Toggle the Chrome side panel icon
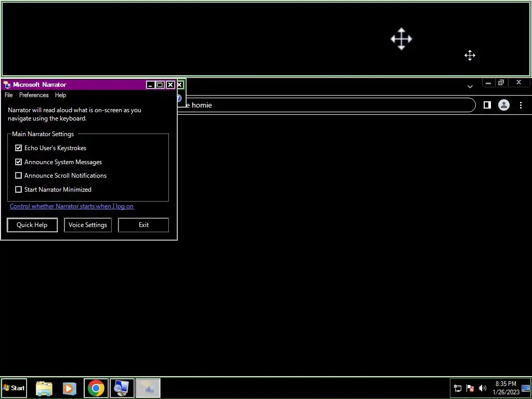Viewport: 532px width, 399px height. pyautogui.click(x=487, y=105)
